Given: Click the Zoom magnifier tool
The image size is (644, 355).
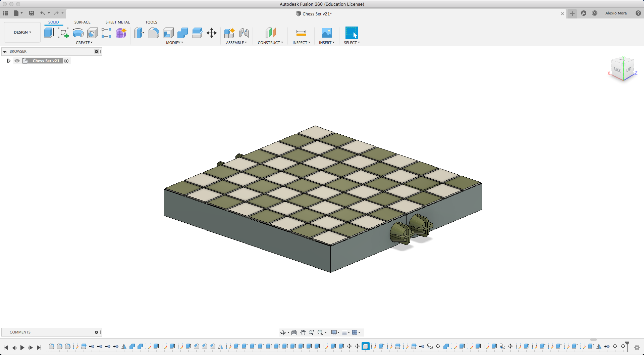Looking at the screenshot, I should coord(312,332).
